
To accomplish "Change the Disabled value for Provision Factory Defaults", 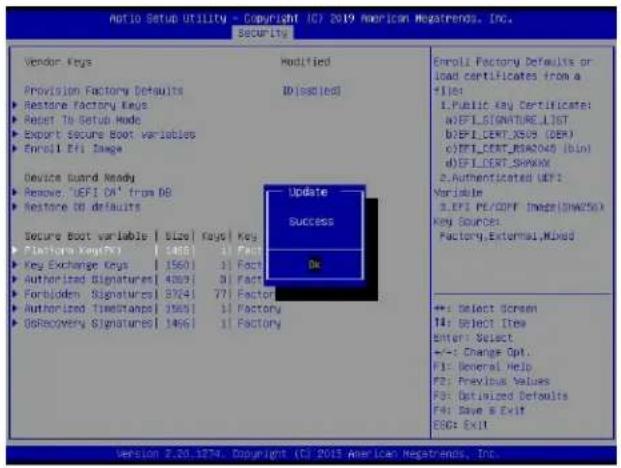I will tap(311, 90).
